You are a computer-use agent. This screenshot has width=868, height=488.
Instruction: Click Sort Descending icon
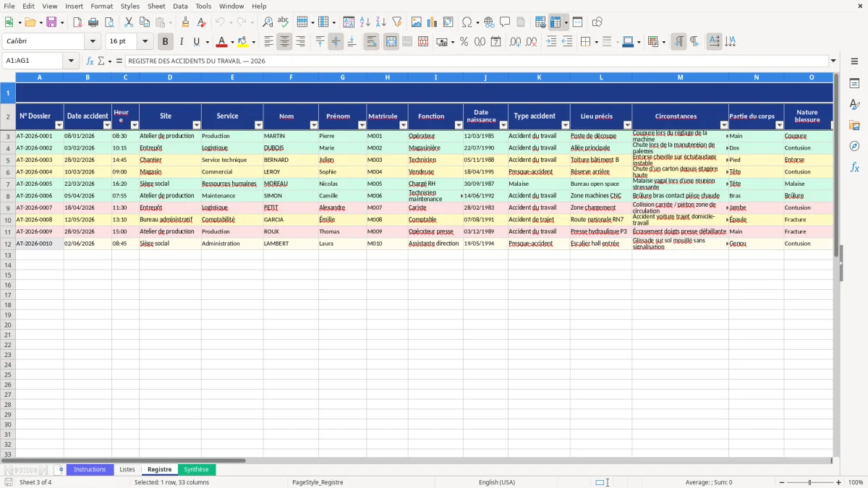pos(381,22)
